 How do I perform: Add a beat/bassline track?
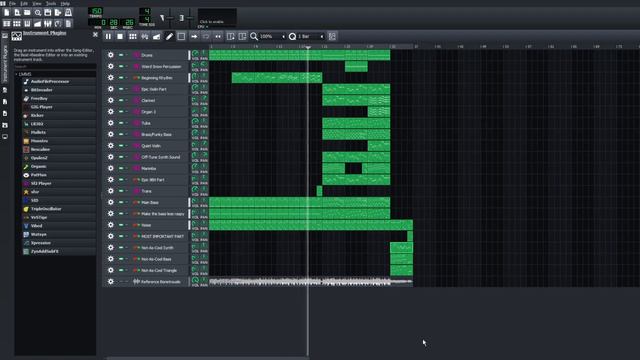(133, 36)
